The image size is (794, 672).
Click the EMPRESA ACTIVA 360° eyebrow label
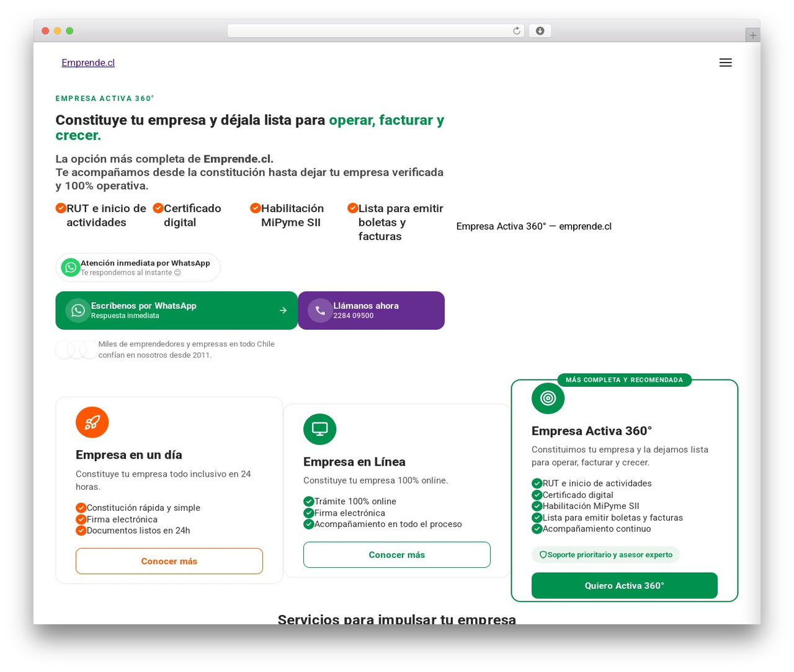pos(105,99)
